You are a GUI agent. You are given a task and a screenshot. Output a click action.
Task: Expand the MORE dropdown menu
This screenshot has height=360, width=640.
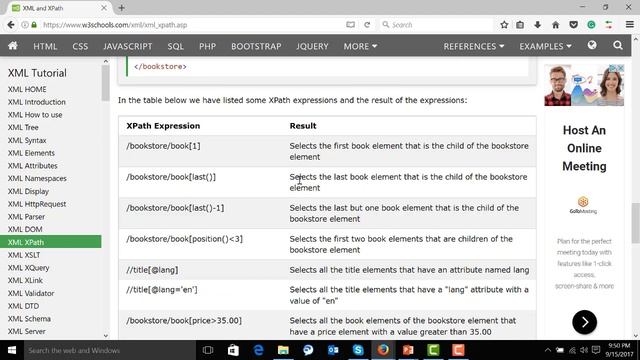pos(360,46)
